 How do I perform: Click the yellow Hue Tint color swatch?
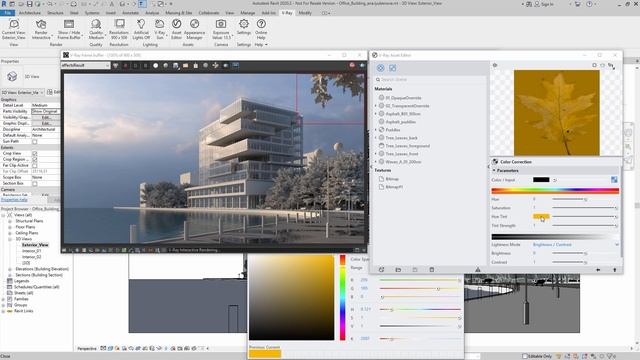[541, 216]
